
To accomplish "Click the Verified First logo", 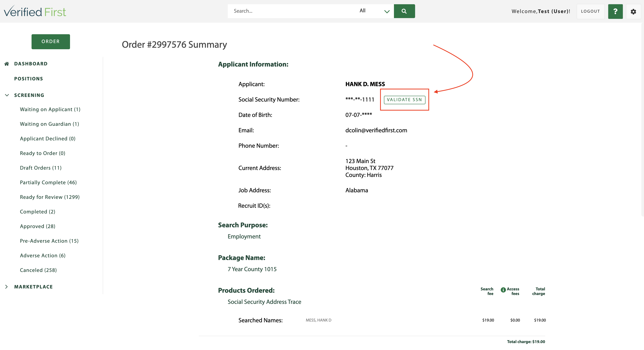I will (35, 11).
